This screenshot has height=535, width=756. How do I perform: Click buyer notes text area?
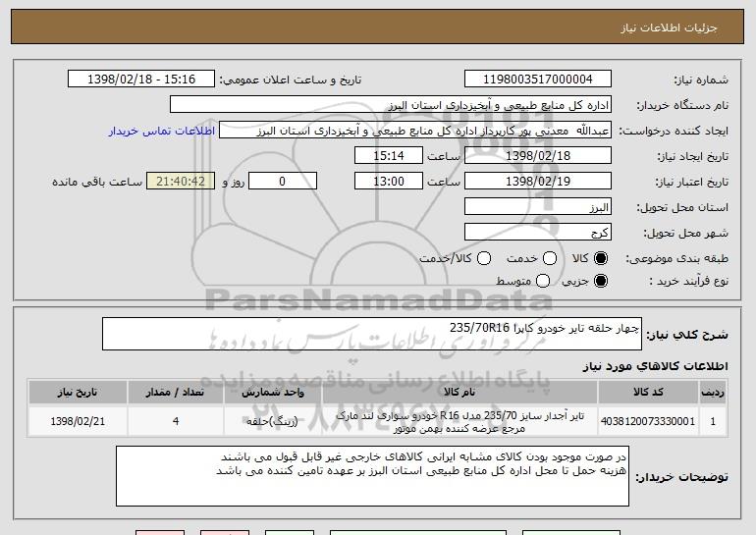(x=372, y=476)
